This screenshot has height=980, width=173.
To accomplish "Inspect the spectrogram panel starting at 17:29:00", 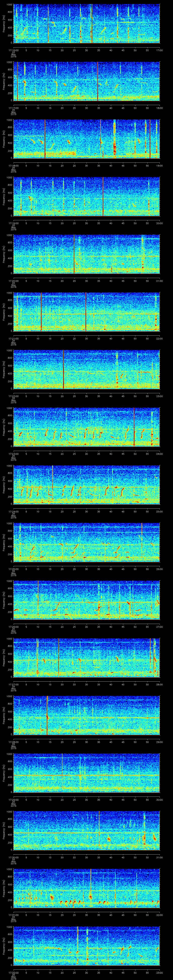I will point(86,773).
